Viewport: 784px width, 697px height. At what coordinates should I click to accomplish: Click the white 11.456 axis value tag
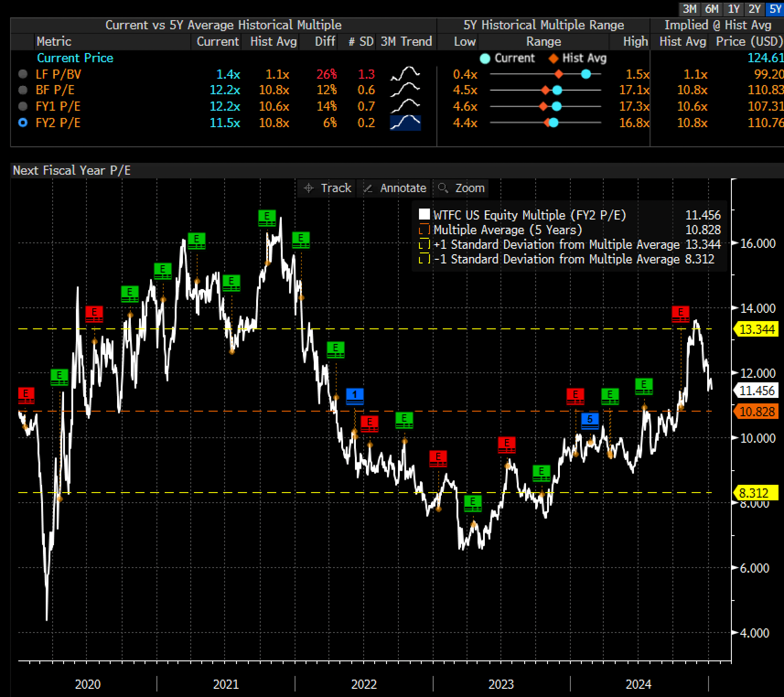[x=757, y=391]
